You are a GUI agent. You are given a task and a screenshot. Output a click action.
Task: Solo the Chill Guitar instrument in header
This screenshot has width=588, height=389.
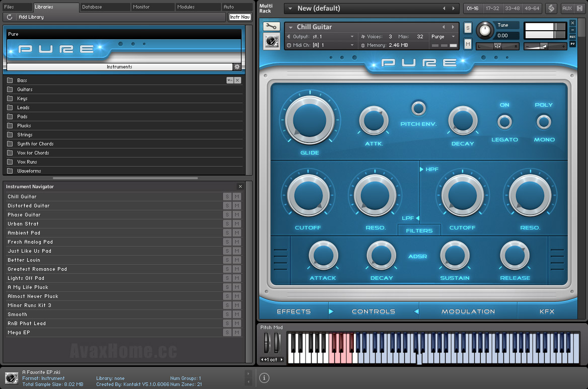(468, 28)
